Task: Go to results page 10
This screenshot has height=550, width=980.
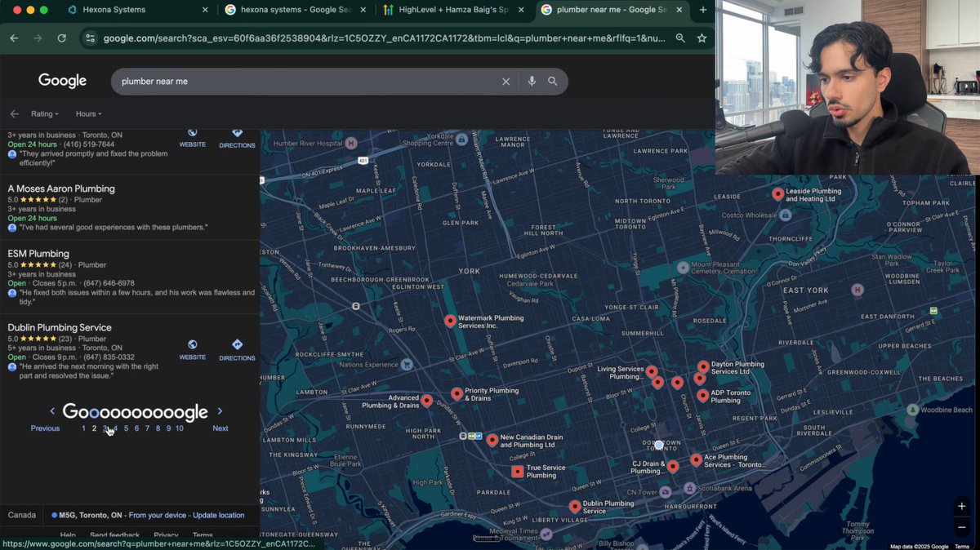Action: [179, 428]
